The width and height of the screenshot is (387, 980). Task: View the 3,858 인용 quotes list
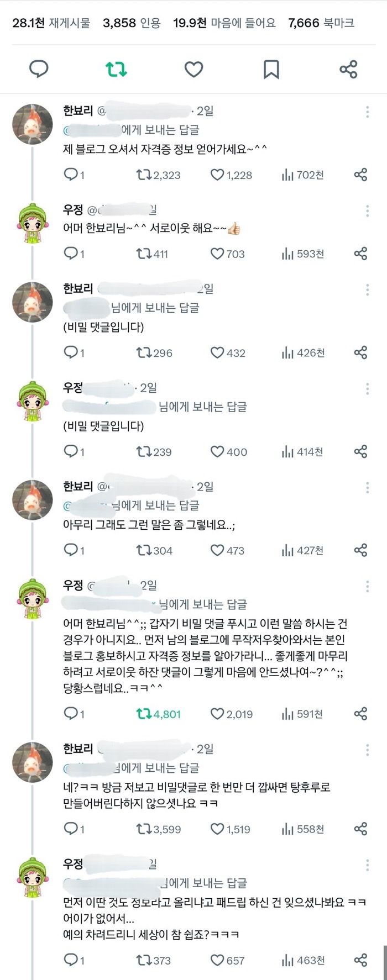pos(132,23)
